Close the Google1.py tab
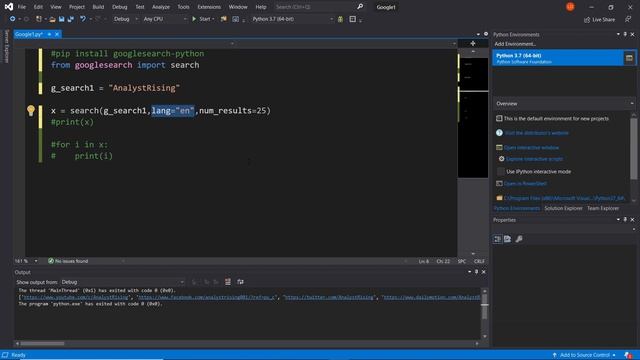The width and height of the screenshot is (640, 360). tap(57, 34)
